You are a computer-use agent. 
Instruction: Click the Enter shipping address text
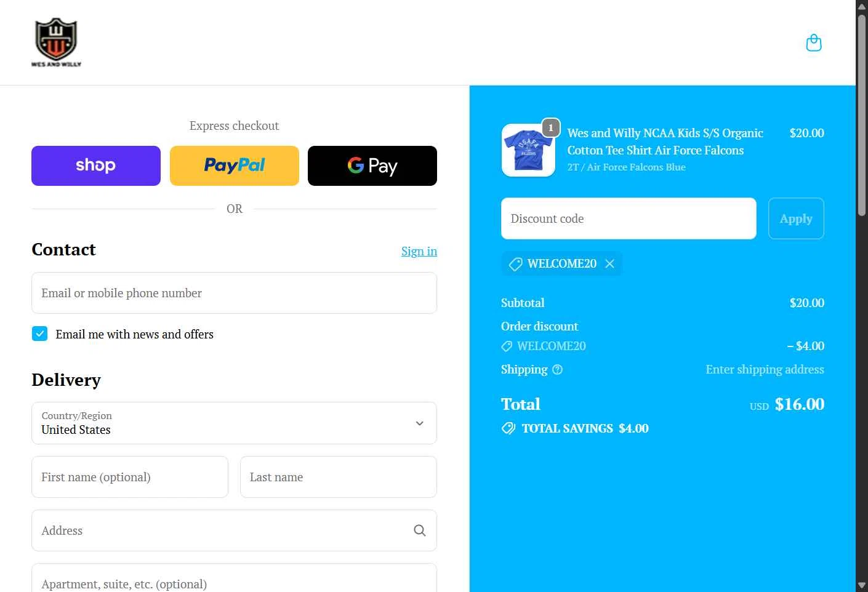[x=765, y=369]
